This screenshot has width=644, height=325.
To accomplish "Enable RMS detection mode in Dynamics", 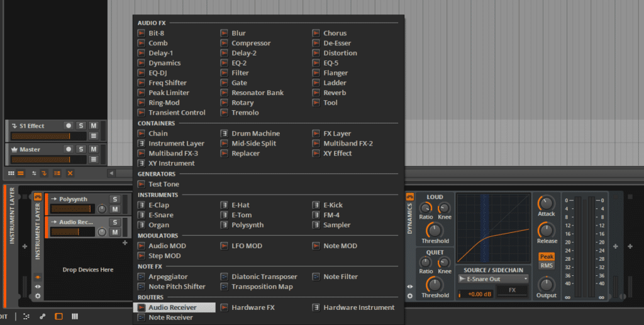I will tap(547, 265).
